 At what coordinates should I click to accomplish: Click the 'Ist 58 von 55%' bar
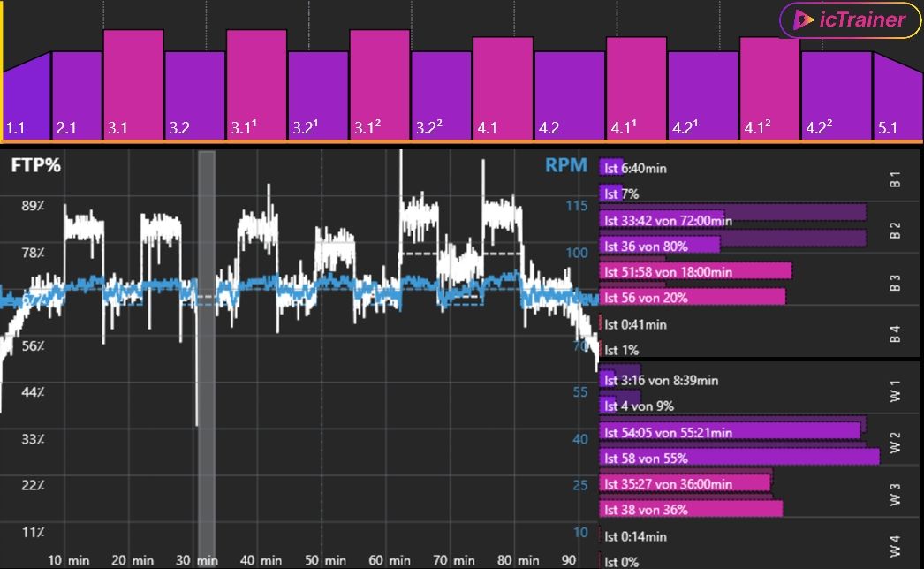point(740,458)
